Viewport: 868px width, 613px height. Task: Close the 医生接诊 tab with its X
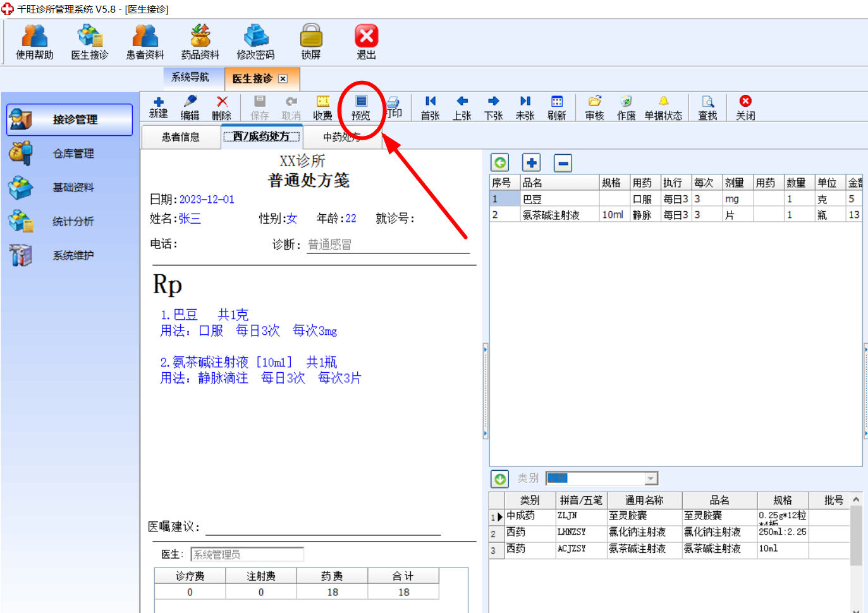(283, 79)
